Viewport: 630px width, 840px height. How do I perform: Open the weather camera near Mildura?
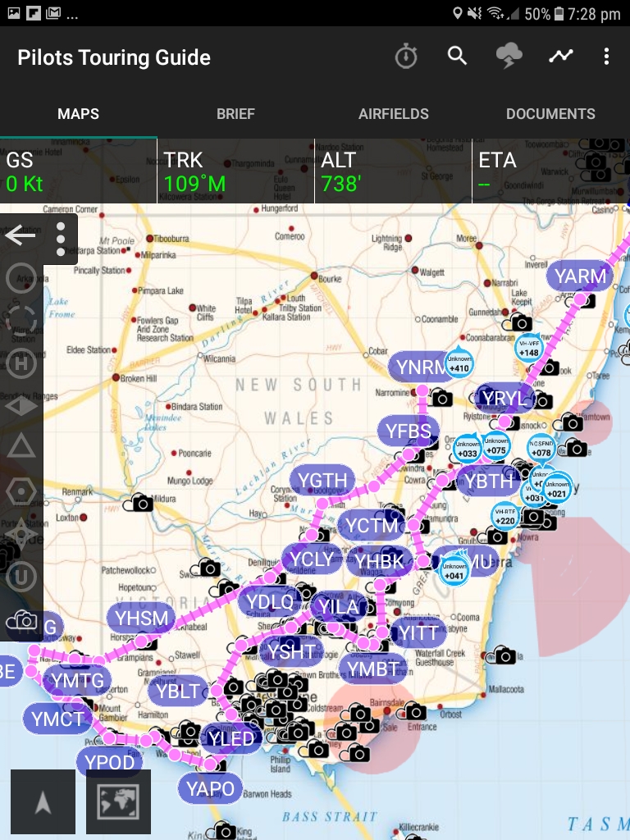pyautogui.click(x=138, y=503)
